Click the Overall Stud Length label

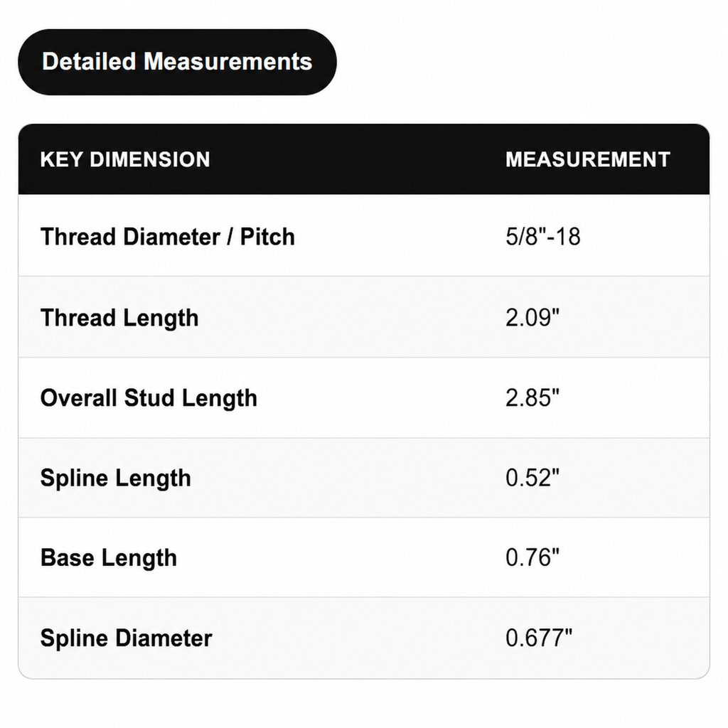pyautogui.click(x=149, y=398)
